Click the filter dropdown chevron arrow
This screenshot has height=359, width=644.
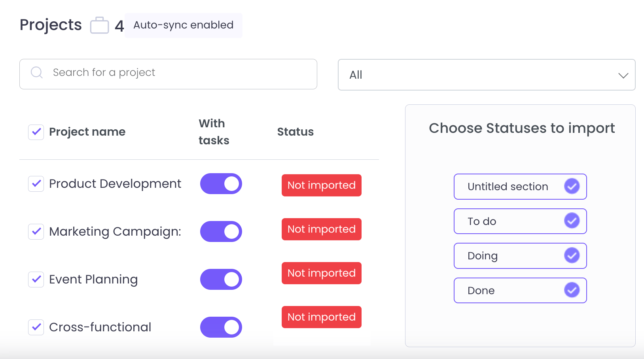pos(623,76)
